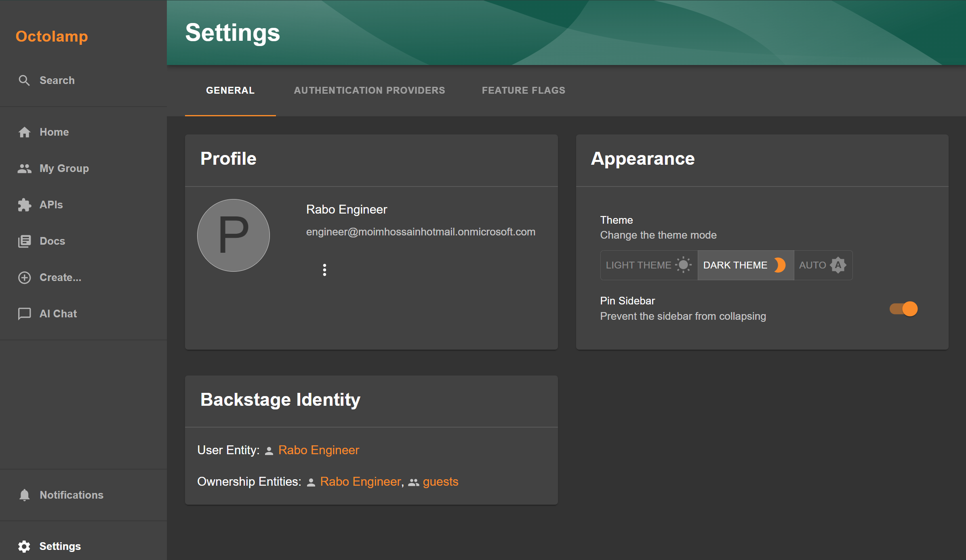
Task: Click the Notifications bell icon
Action: [24, 495]
